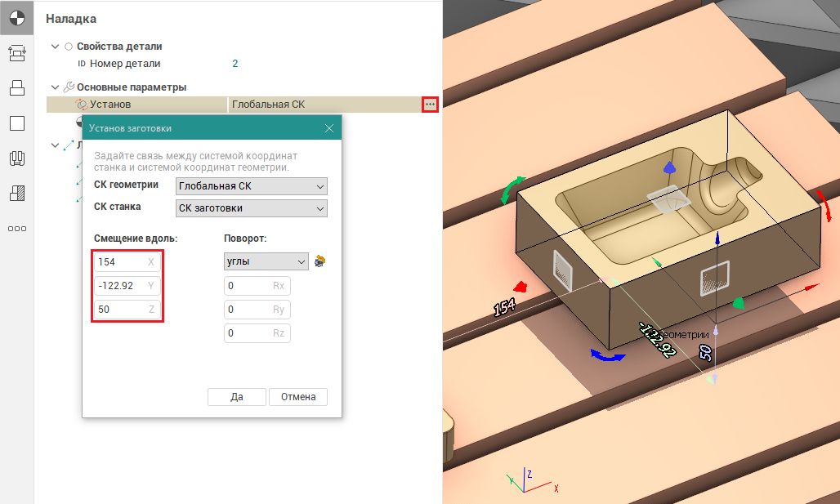The height and width of the screenshot is (504, 840).
Task: Select the workpiece block sidebar icon
Action: click(16, 87)
